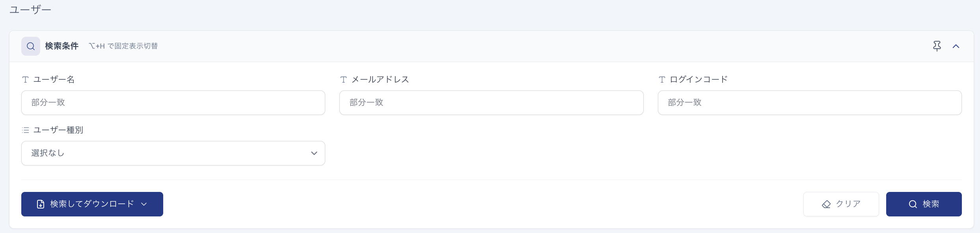Viewport: 980px width, 233px height.
Task: Click the magnifier icon in the 検索 button
Action: 913,204
